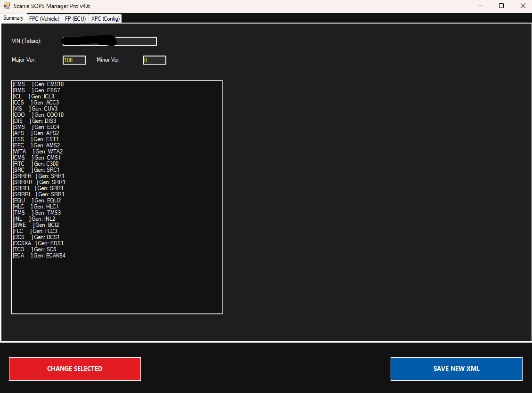Open the FP (ECU) tab

tap(75, 18)
